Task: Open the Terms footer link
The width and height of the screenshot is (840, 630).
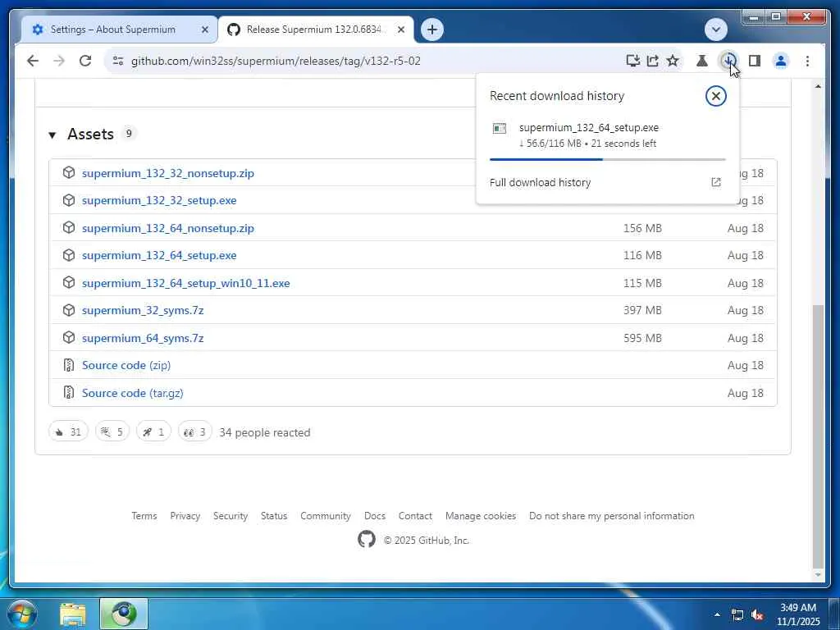Action: 144,516
